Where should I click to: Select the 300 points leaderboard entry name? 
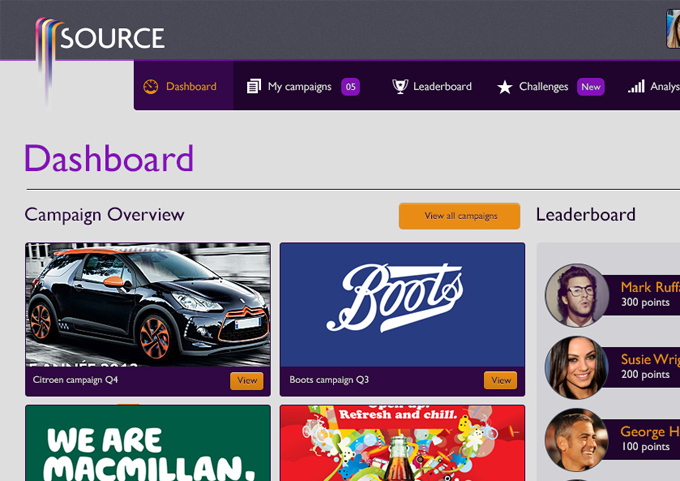[650, 287]
